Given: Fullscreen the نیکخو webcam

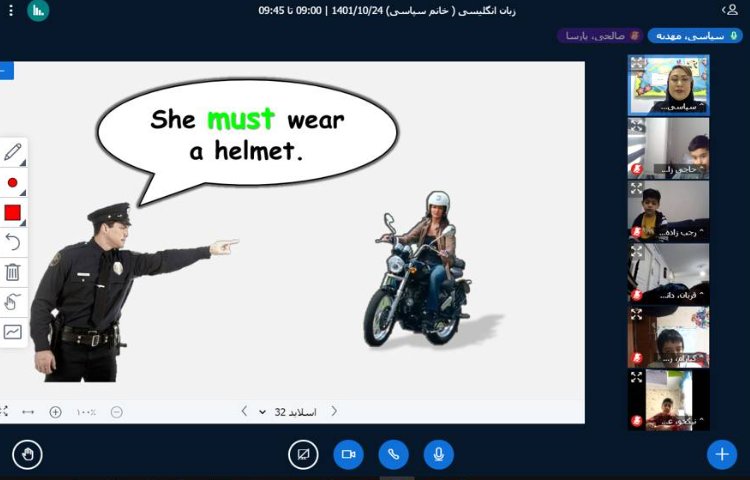Looking at the screenshot, I should click(x=637, y=377).
